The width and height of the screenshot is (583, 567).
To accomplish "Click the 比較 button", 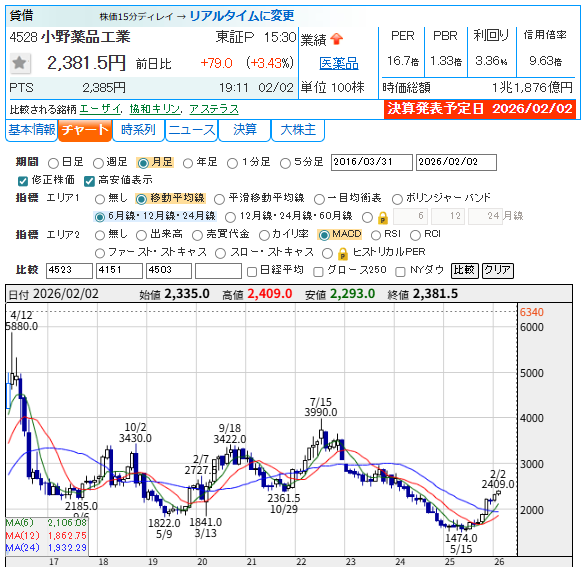I will pos(464,271).
